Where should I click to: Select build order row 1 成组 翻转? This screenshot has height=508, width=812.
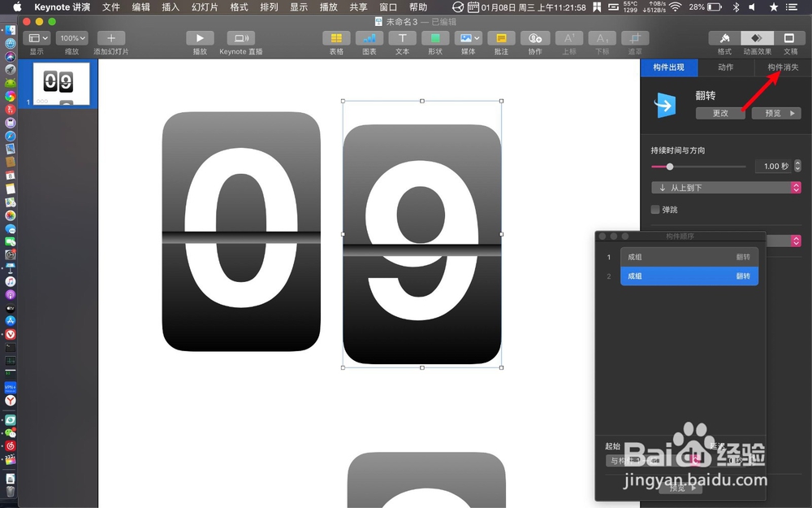pyautogui.click(x=689, y=257)
